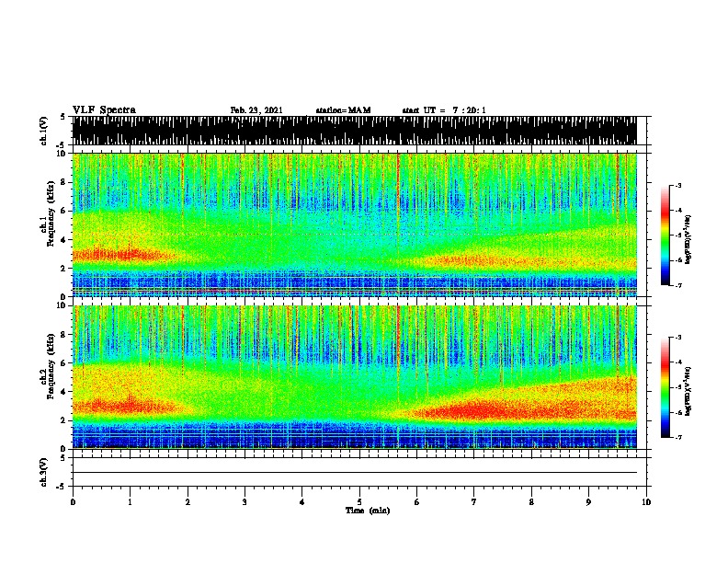Click the ch.2 spectrogram color bar
This screenshot has height=563, width=728.
tap(665, 387)
